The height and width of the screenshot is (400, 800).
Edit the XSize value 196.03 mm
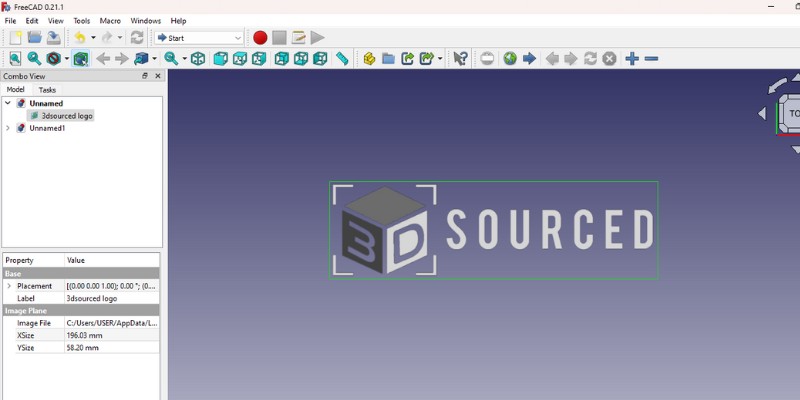point(112,335)
